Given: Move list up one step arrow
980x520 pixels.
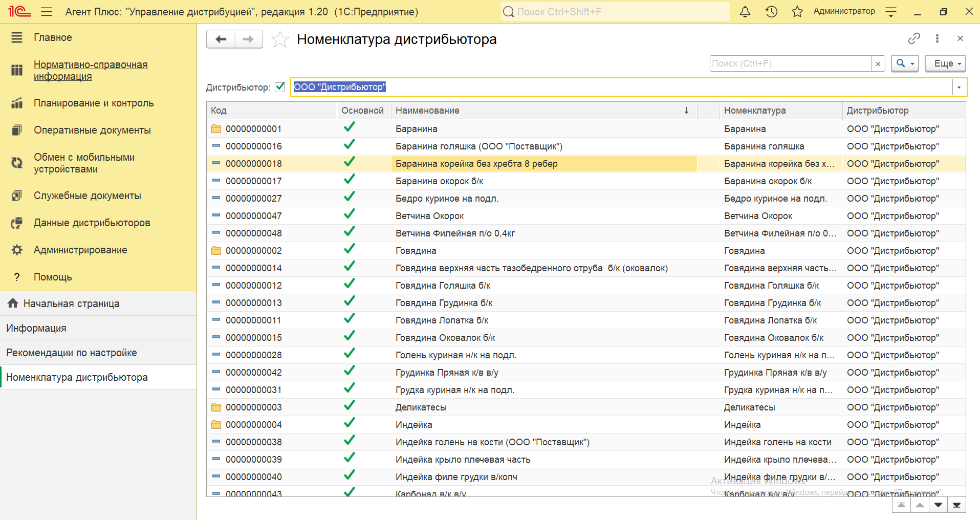Looking at the screenshot, I should click(x=920, y=505).
